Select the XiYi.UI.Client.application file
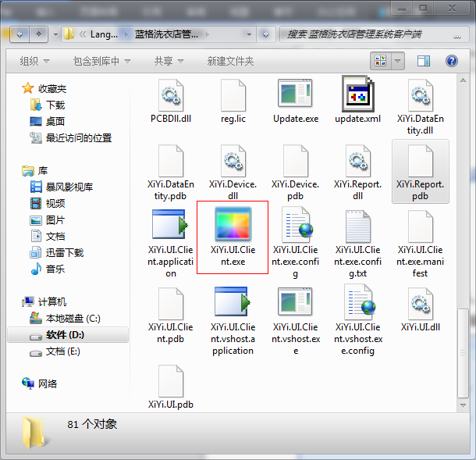This screenshot has width=476, height=460. click(x=170, y=227)
